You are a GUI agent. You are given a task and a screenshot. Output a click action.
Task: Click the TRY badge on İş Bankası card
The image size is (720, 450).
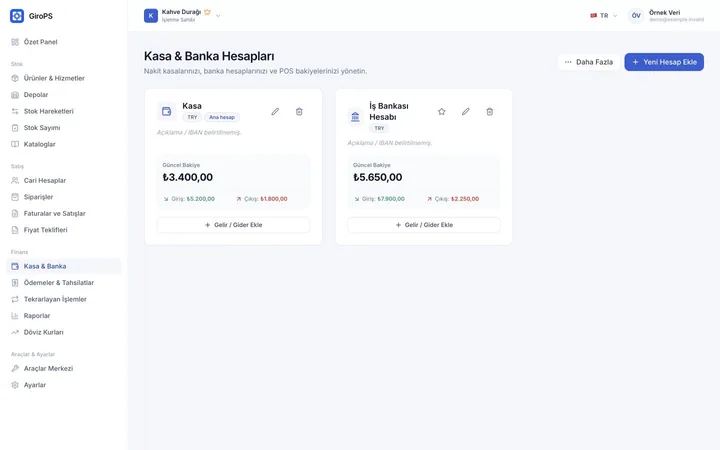point(379,128)
